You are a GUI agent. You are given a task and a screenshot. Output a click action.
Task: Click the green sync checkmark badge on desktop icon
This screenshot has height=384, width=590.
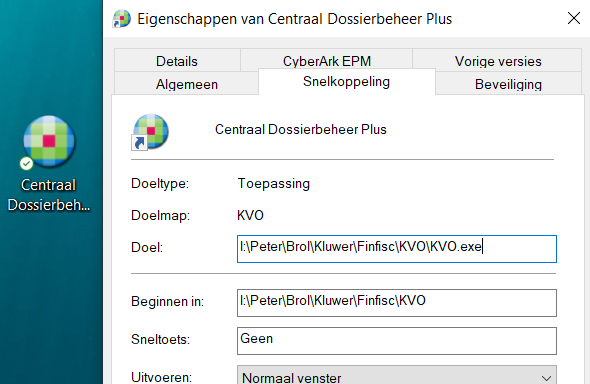[26, 164]
